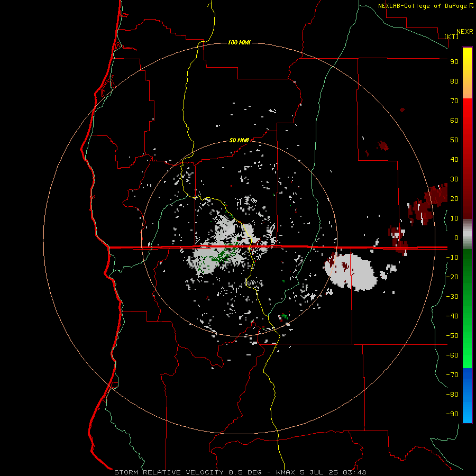
Task: Click the 50 NMI range ring label
Action: click(x=239, y=140)
